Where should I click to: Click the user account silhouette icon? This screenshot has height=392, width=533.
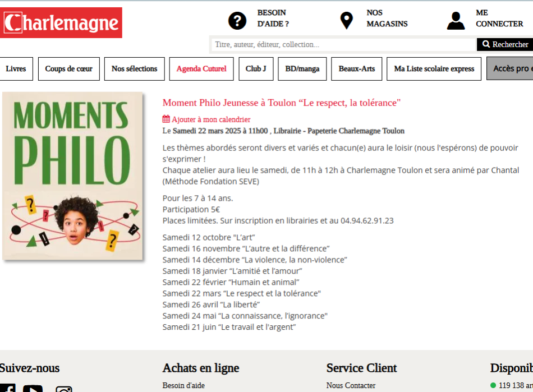pyautogui.click(x=456, y=21)
